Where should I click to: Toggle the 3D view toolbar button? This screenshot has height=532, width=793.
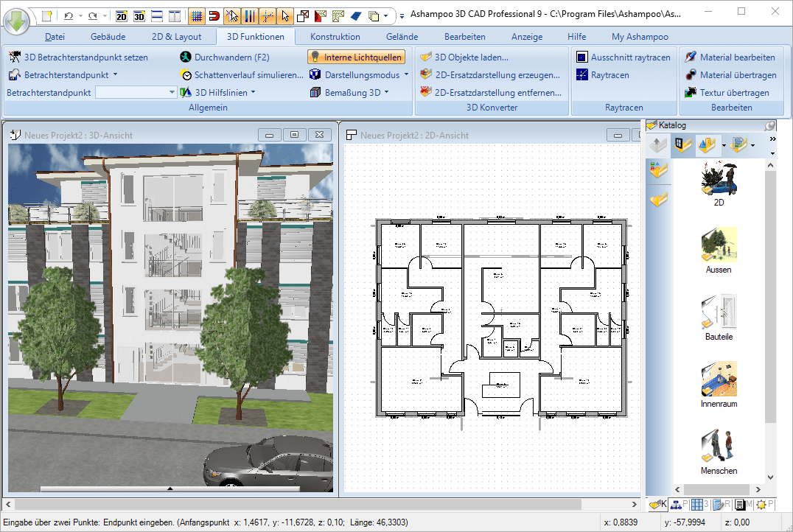(140, 15)
